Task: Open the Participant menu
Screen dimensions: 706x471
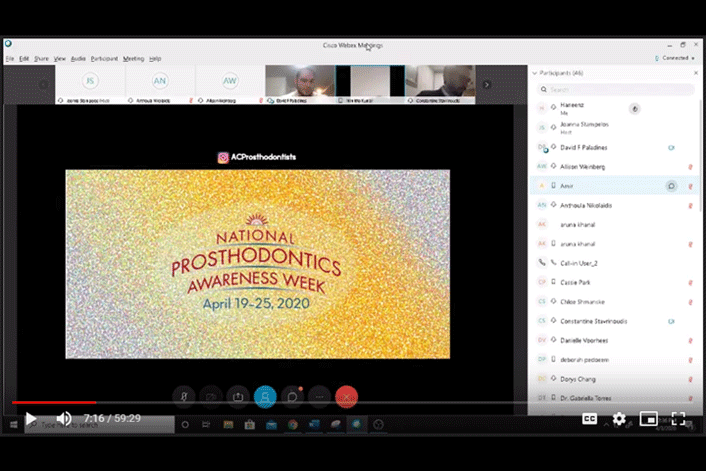Action: point(104,59)
